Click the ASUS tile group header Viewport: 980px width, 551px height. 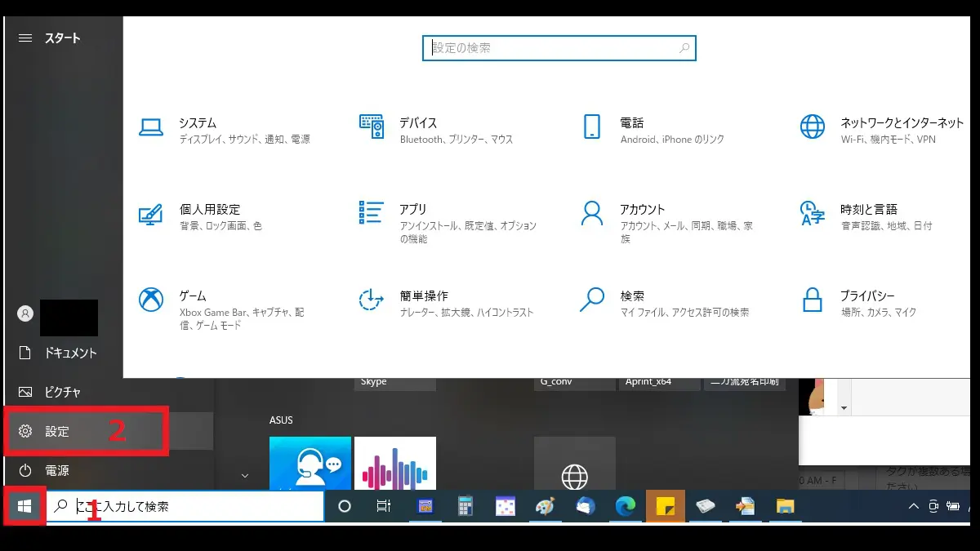click(x=281, y=420)
